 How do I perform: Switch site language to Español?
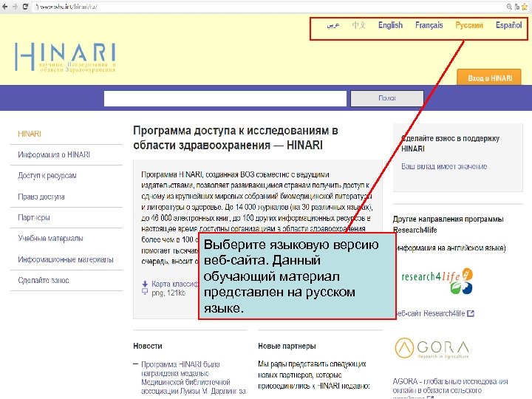point(508,25)
